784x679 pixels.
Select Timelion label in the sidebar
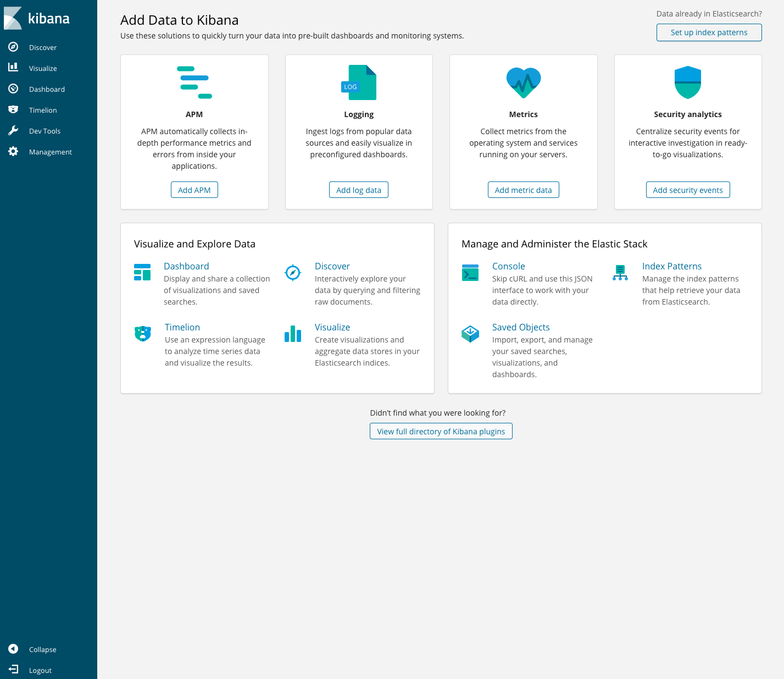point(43,111)
